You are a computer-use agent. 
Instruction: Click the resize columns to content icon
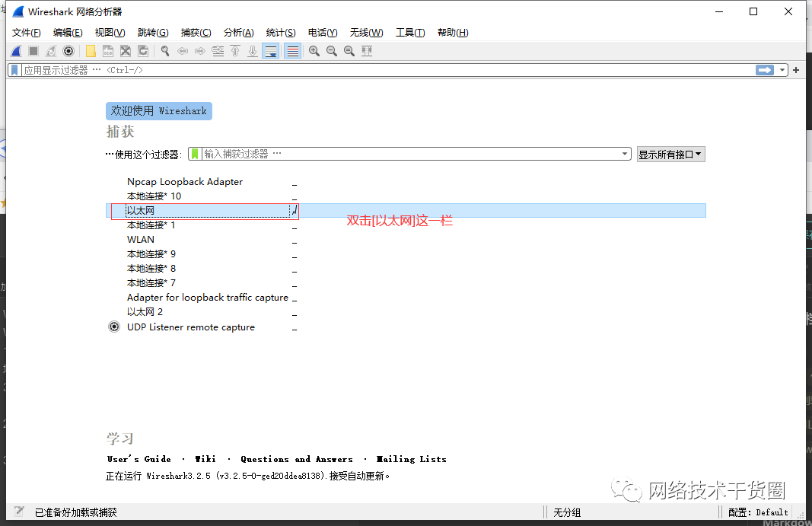click(365, 50)
